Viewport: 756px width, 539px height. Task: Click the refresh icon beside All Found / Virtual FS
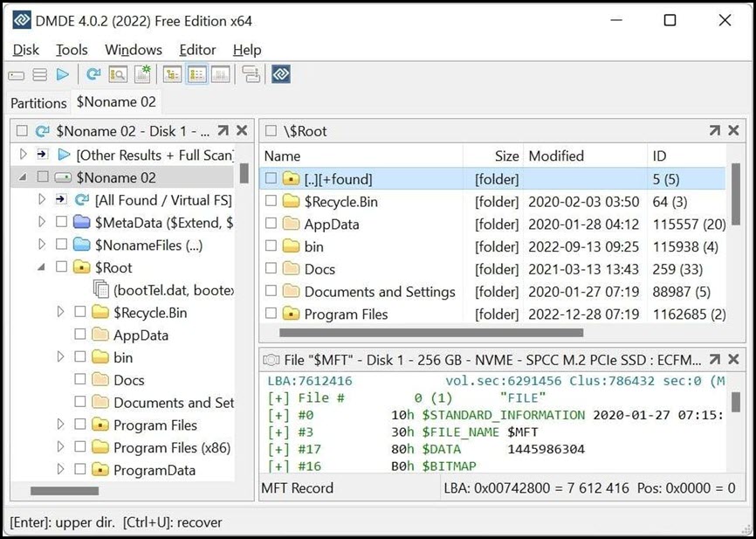(x=82, y=200)
